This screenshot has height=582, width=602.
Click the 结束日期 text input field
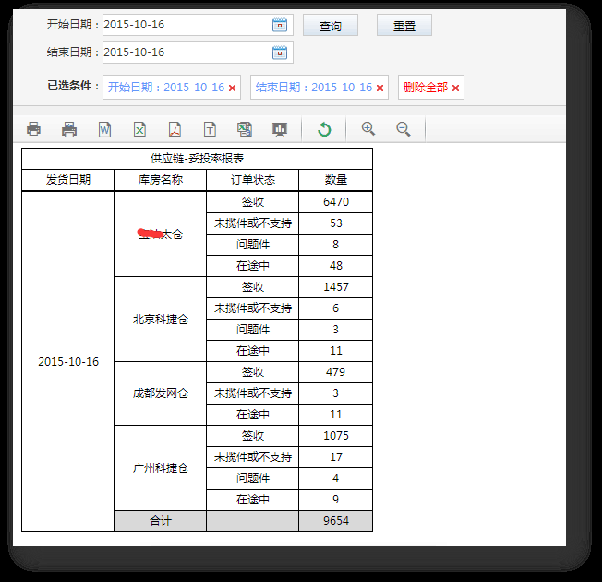(x=184, y=52)
